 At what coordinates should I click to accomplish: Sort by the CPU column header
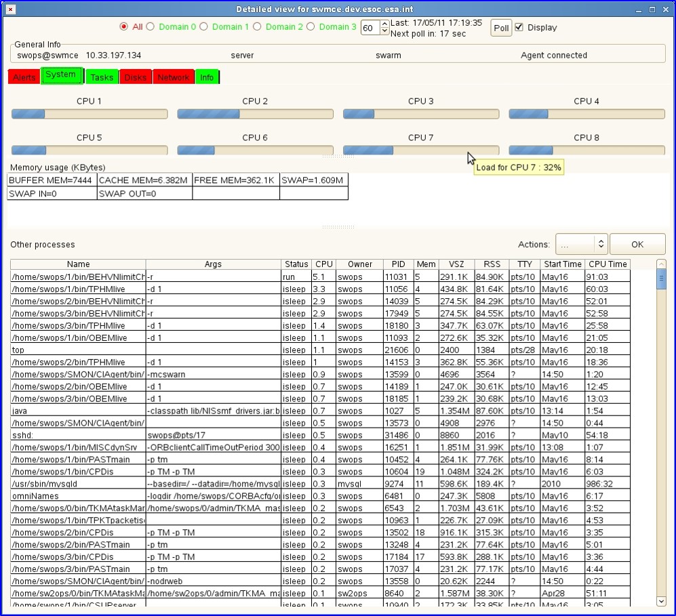coord(324,264)
